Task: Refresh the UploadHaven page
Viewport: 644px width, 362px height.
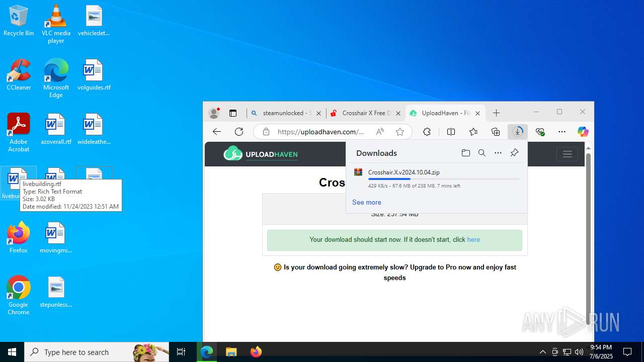Action: [239, 132]
